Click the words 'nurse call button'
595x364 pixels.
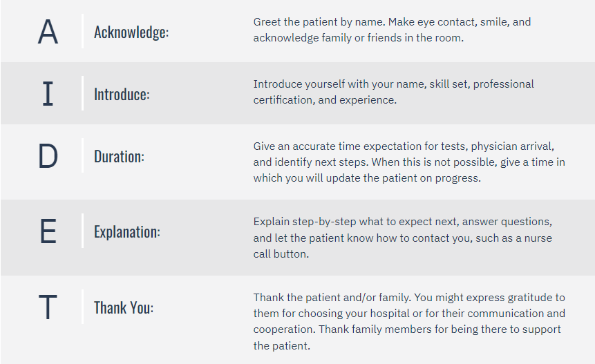click(403, 246)
